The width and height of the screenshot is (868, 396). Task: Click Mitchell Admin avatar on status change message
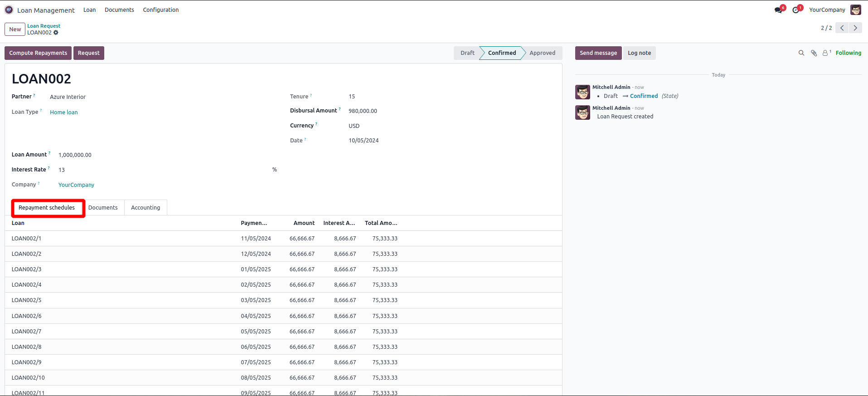(582, 92)
